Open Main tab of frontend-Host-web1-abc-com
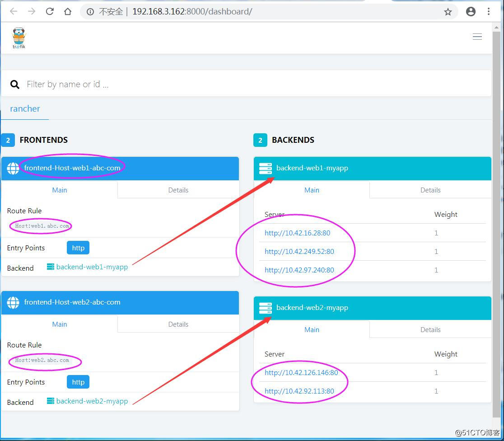Screen dimensions: 504x441 [60, 190]
